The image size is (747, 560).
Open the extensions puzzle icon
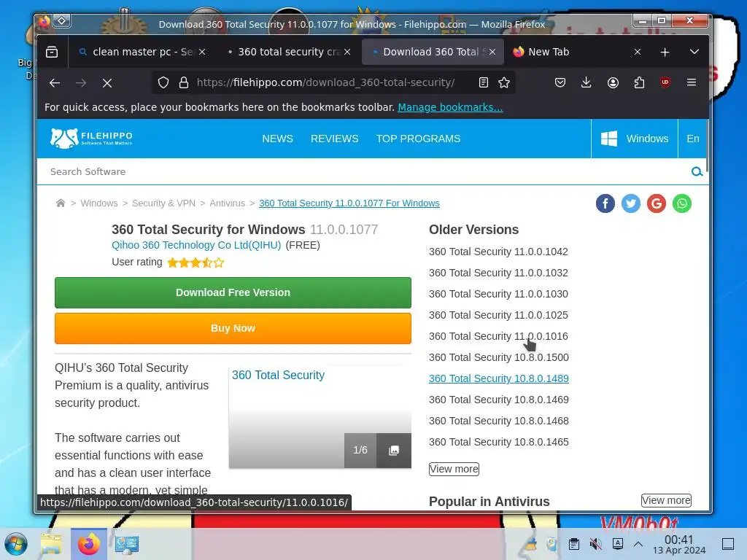[639, 82]
